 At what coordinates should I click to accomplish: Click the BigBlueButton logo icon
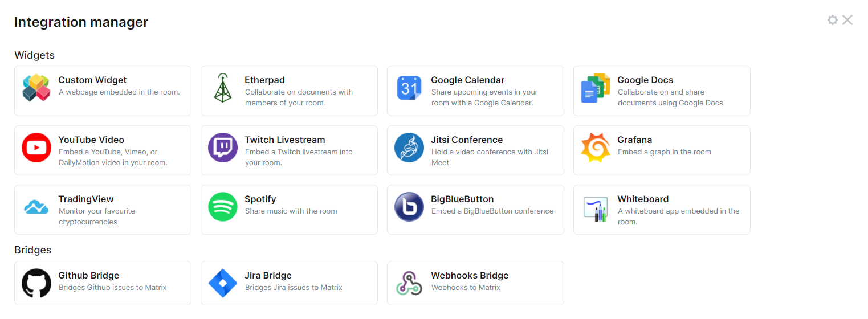[x=409, y=207]
